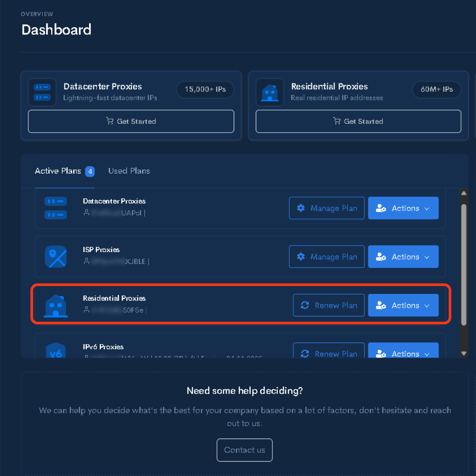Click the Residential Proxies house icon in top card
Viewport: 476px width, 476px height.
coord(270,92)
